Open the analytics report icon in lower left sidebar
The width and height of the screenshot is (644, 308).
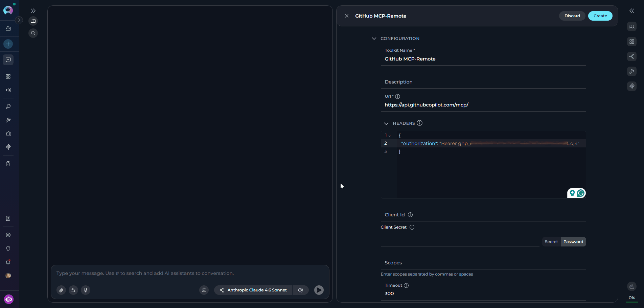[8, 218]
